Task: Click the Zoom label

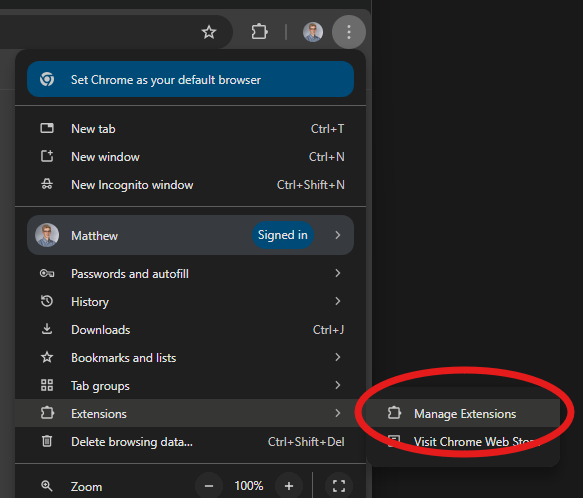Action: [x=86, y=486]
